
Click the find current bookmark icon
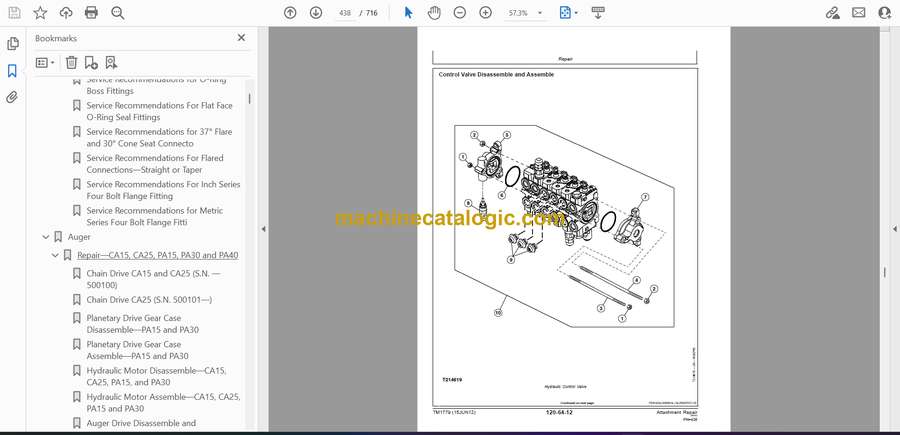(111, 63)
